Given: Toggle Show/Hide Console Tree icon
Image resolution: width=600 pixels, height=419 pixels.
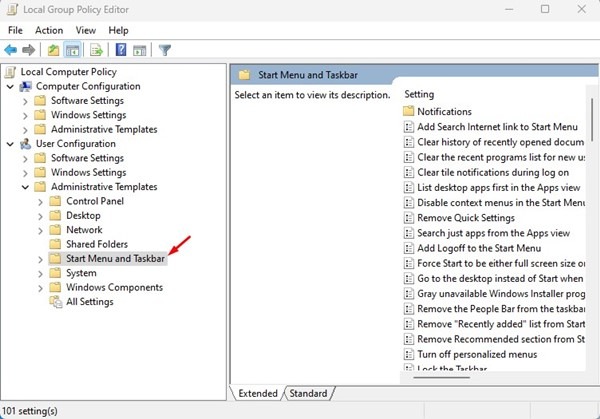Looking at the screenshot, I should point(73,49).
